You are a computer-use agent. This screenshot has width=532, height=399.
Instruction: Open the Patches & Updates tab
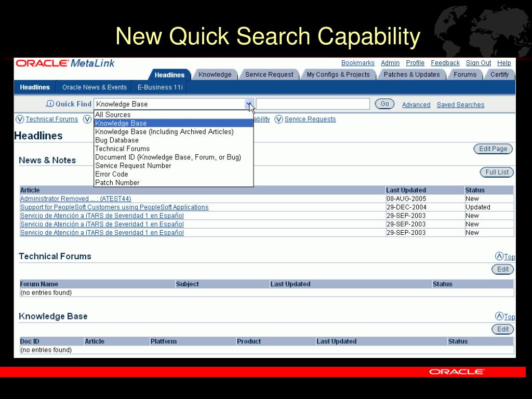(411, 75)
